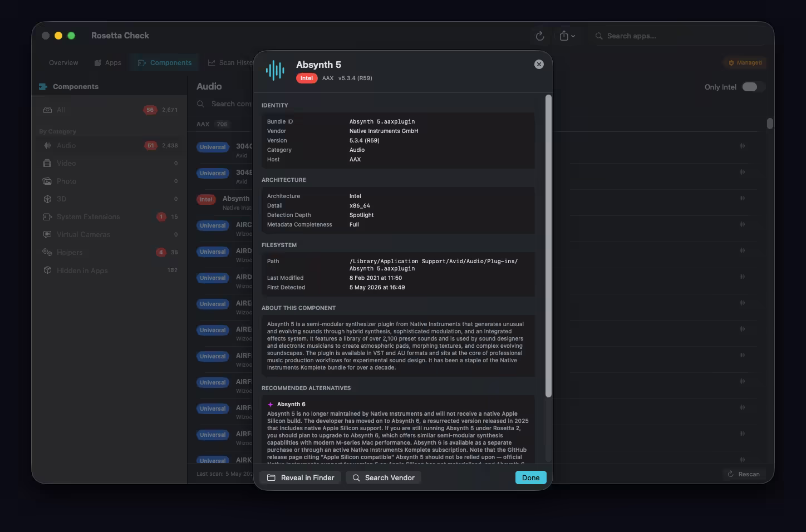Click the x86_64 detail value
Image resolution: width=806 pixels, height=532 pixels.
pos(360,206)
